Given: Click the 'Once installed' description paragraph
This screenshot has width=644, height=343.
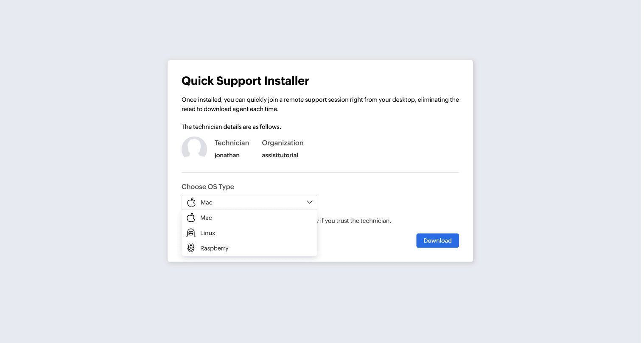Looking at the screenshot, I should 320,104.
